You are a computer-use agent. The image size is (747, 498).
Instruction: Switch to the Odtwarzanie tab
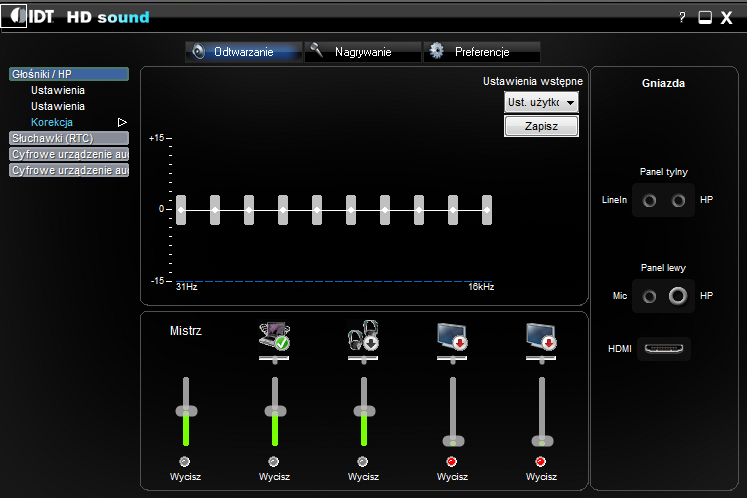243,51
